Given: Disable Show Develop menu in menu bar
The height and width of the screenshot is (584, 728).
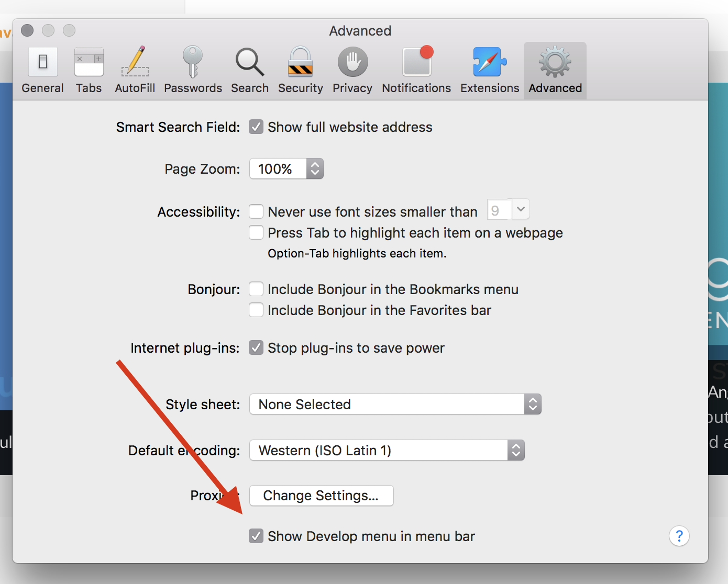Looking at the screenshot, I should pyautogui.click(x=256, y=536).
